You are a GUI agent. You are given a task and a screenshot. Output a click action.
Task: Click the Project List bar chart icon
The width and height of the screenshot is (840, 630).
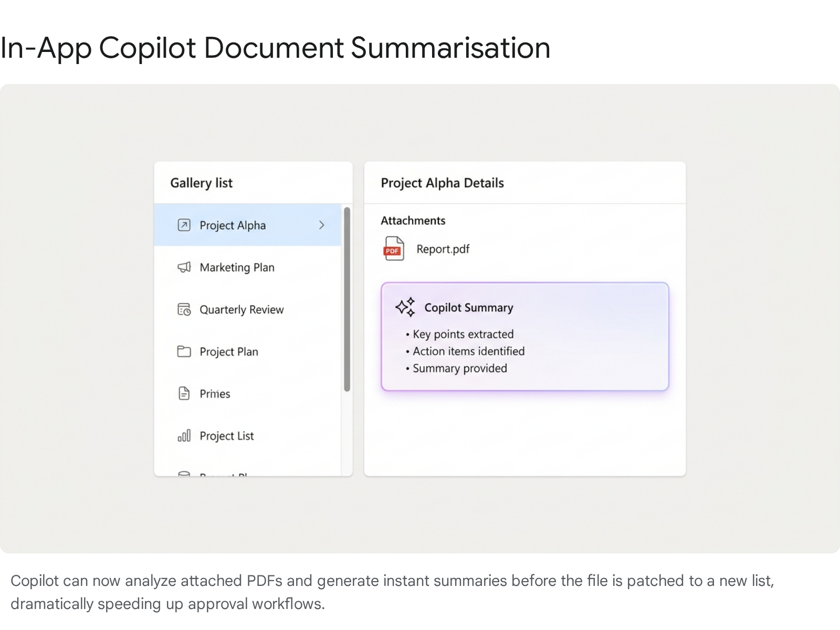point(184,436)
